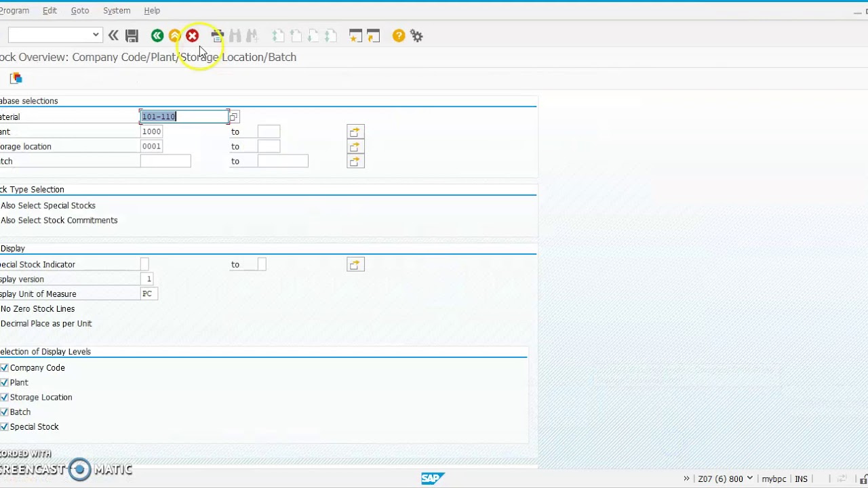The width and height of the screenshot is (868, 488).
Task: Click the Print icon in toolbar
Action: tap(217, 36)
